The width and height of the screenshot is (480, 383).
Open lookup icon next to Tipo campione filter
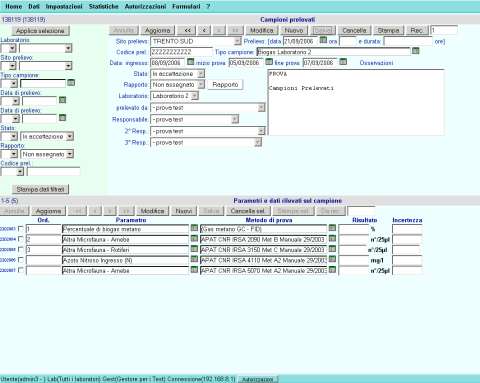tap(71, 83)
